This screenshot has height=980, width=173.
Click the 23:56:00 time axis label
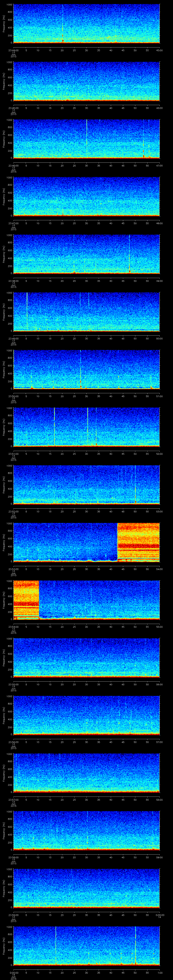coord(13,742)
